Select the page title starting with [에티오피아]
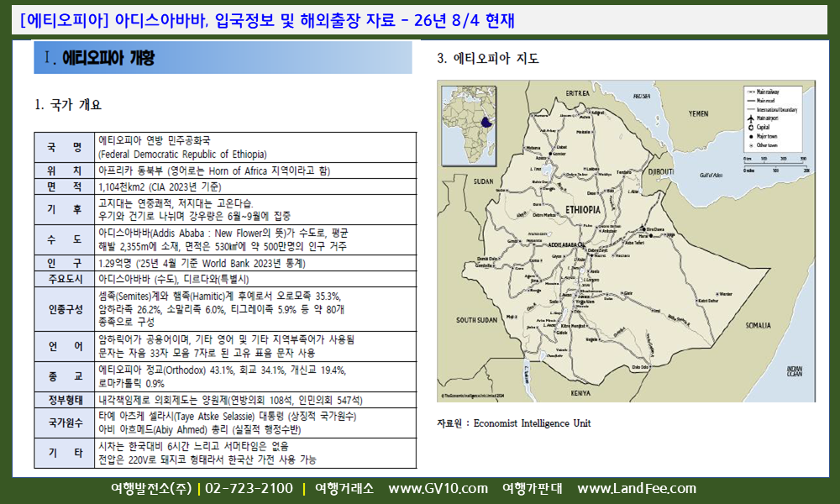This screenshot has height=504, width=840. click(x=267, y=20)
